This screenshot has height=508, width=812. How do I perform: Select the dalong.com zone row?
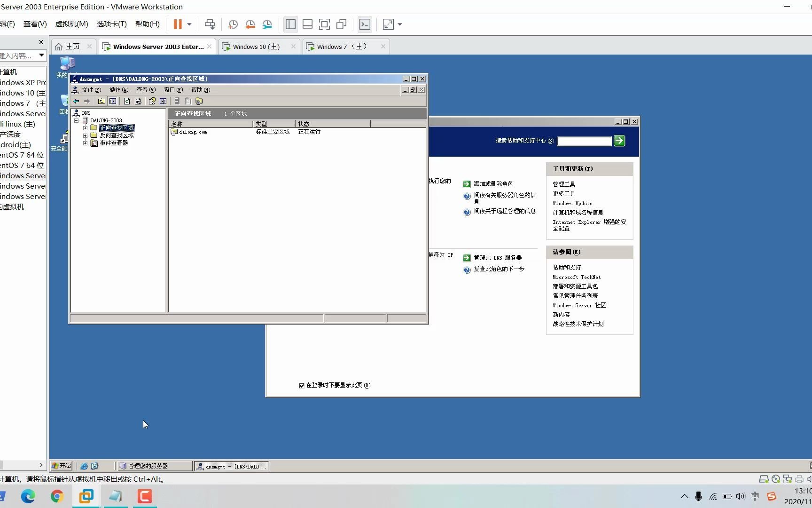click(297, 132)
